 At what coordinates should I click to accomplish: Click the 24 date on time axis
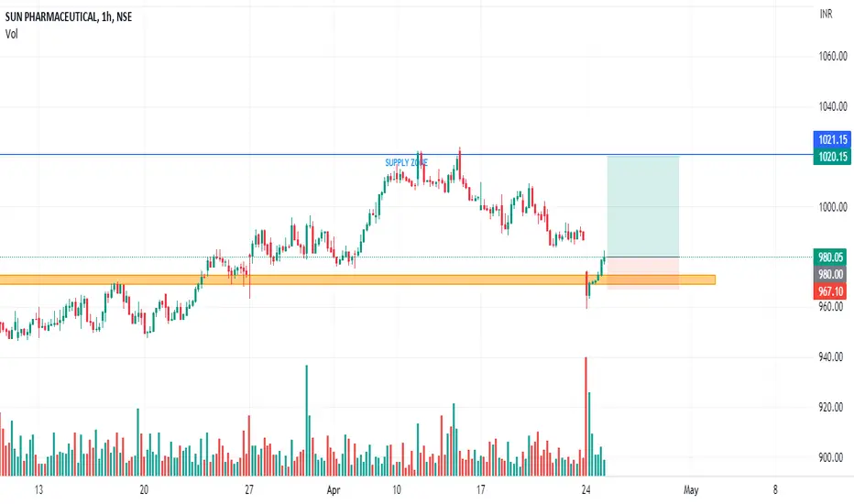pos(586,488)
